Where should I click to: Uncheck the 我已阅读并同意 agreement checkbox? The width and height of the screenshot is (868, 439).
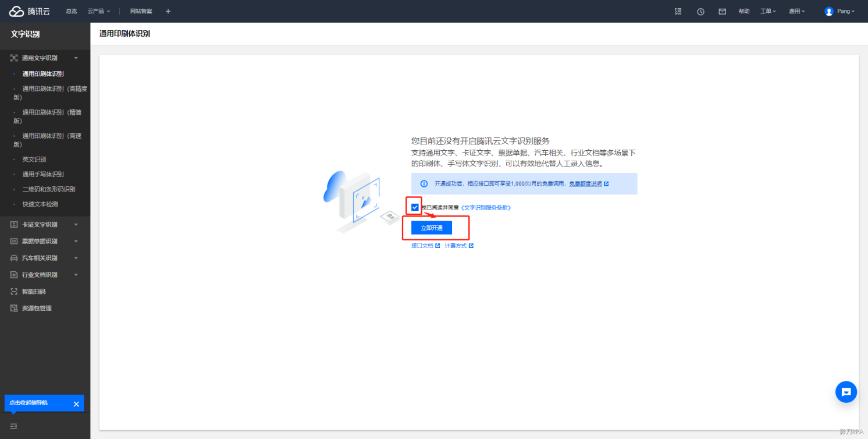415,207
